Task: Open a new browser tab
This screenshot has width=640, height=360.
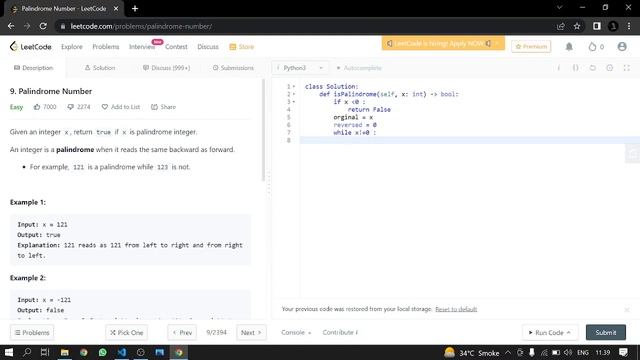Action: 135,9
